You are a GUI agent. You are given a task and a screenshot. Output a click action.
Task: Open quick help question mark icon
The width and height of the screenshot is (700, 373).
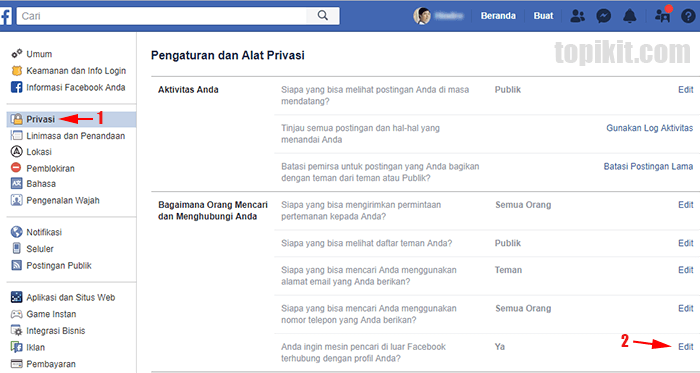pyautogui.click(x=688, y=16)
